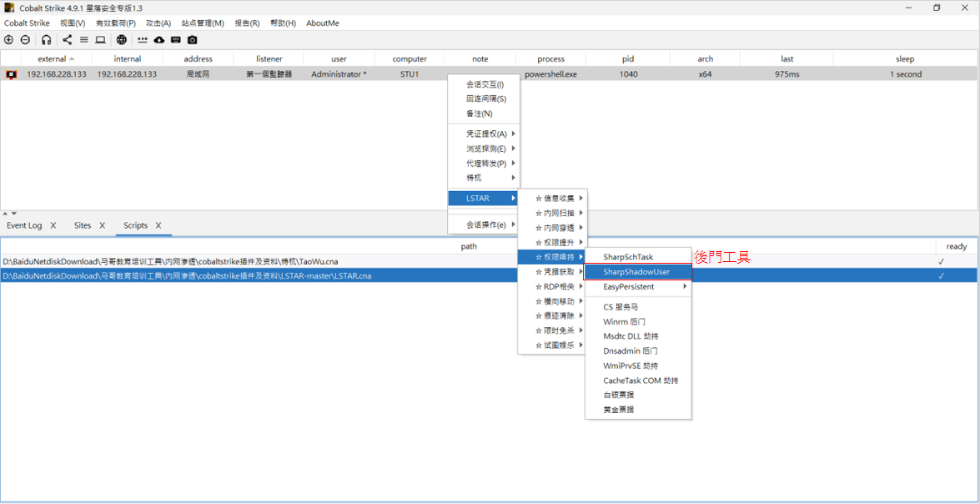Expand the ☆内网穿透 submenu
The height and width of the screenshot is (504, 980).
point(552,228)
